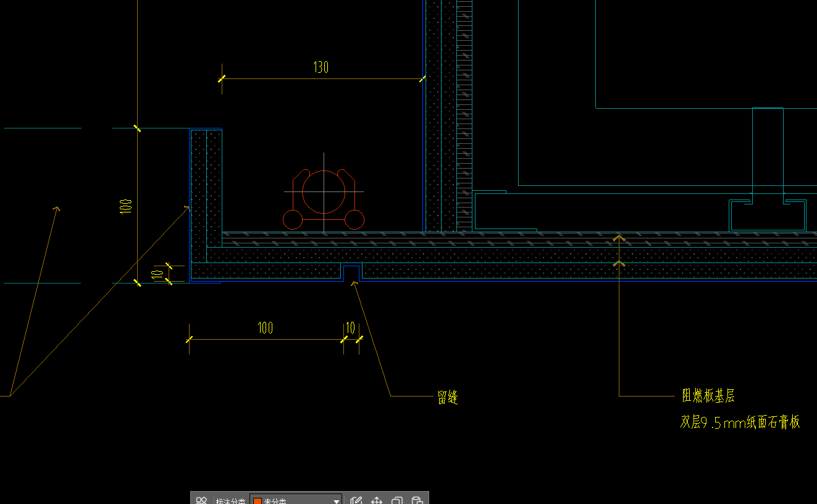Click the edit pencil icon in bottom toolbar

356,500
